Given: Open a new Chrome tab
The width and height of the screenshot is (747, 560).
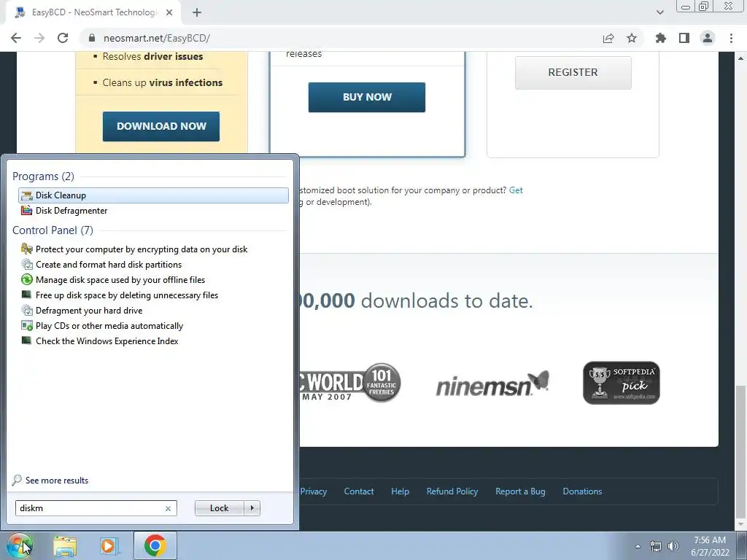Looking at the screenshot, I should click(197, 12).
